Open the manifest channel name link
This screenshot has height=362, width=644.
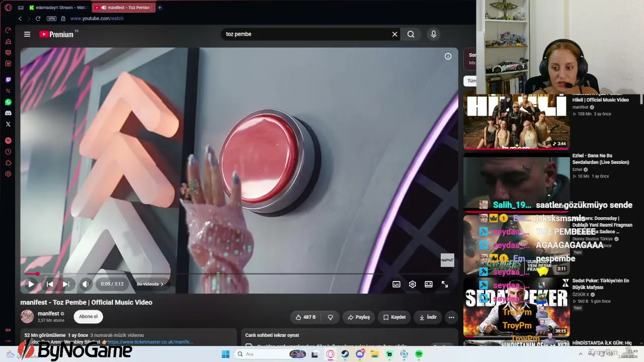tap(48, 314)
